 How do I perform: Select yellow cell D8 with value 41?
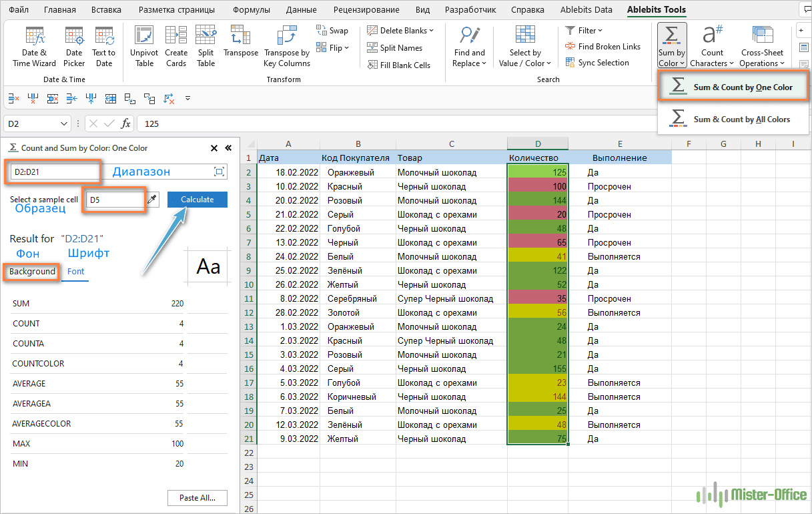click(538, 256)
